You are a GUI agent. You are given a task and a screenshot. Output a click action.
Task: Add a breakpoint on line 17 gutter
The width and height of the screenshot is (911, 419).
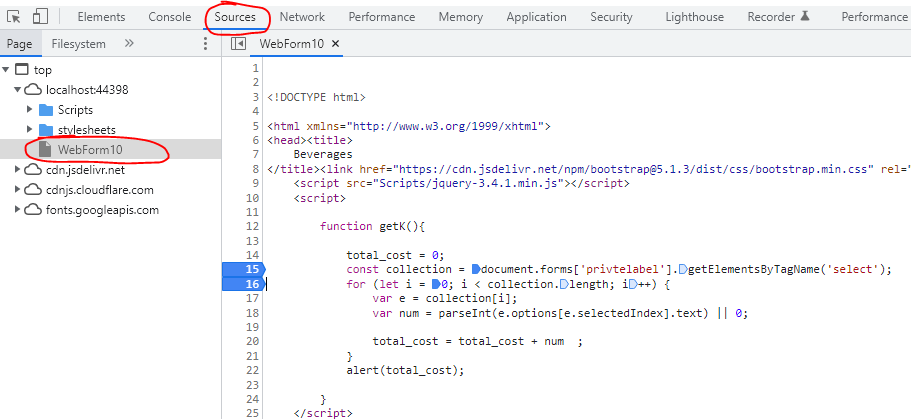point(252,298)
